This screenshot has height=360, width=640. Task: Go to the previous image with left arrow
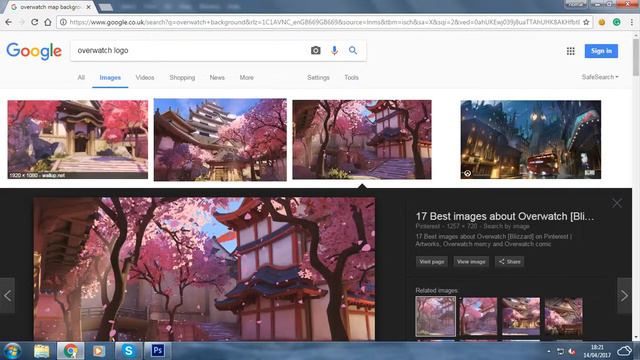click(x=7, y=296)
